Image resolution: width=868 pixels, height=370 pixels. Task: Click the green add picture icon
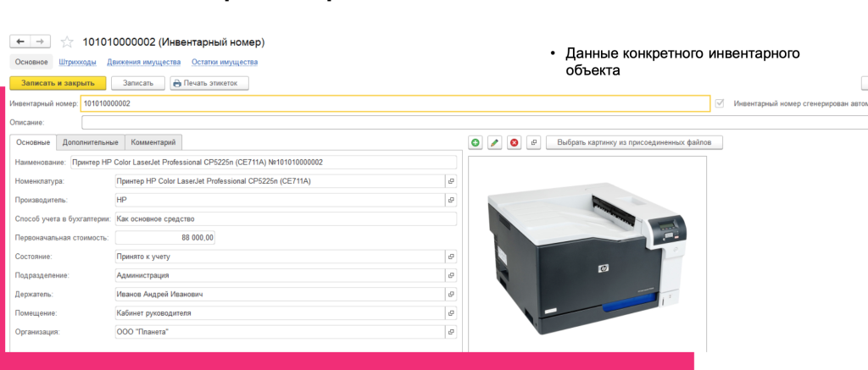point(476,143)
